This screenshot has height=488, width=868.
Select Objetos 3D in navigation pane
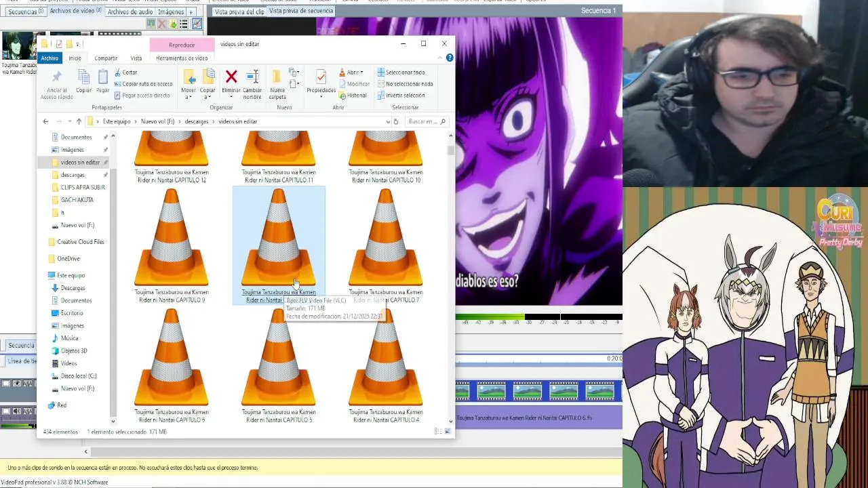click(x=74, y=351)
